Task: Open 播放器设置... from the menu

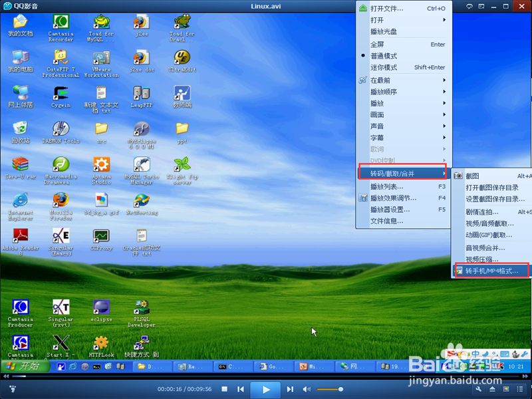Action: (x=404, y=209)
